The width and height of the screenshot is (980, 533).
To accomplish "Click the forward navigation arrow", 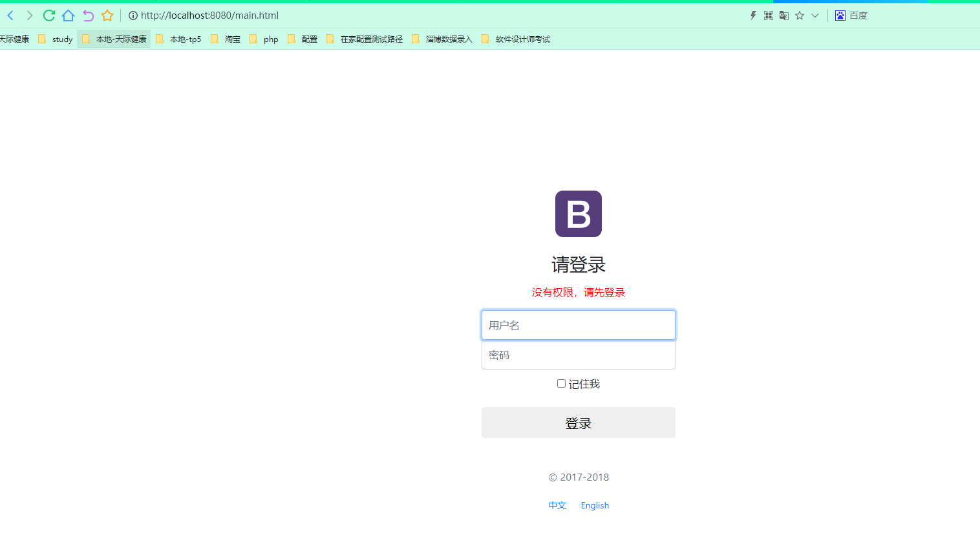I will (x=29, y=15).
